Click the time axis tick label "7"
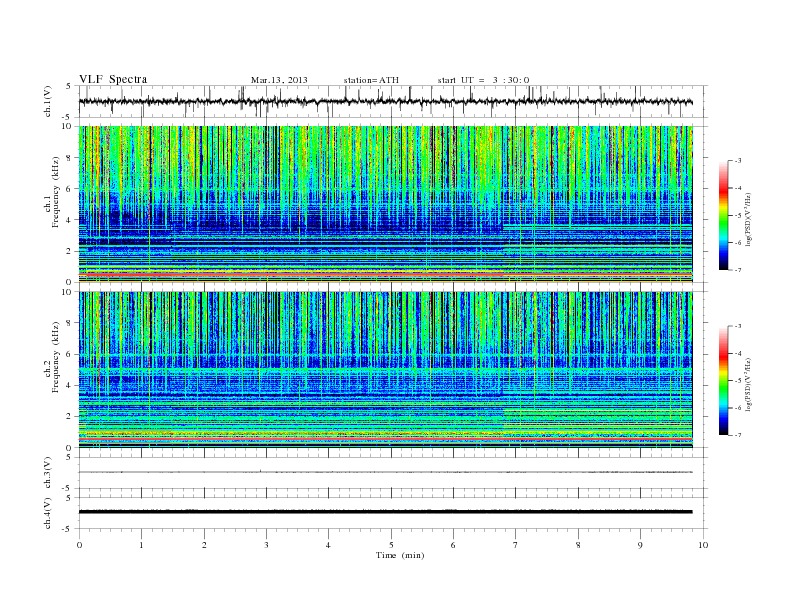This screenshot has height=612, width=792. 516,545
